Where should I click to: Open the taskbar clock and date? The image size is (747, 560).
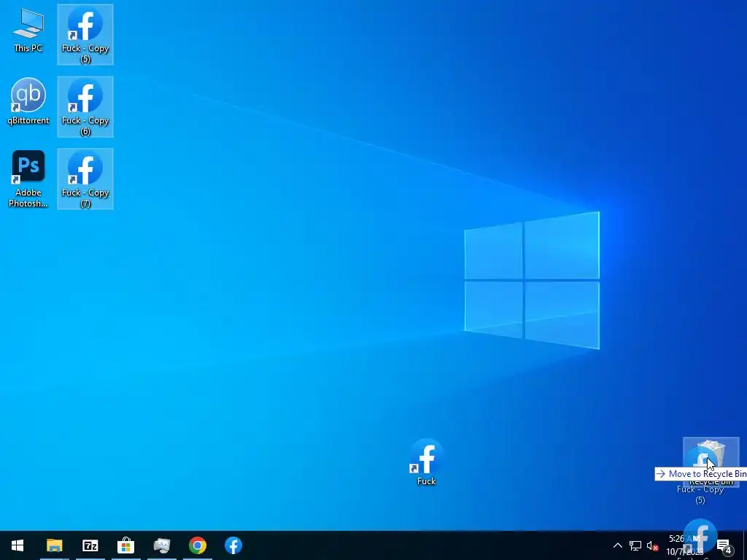[685, 545]
